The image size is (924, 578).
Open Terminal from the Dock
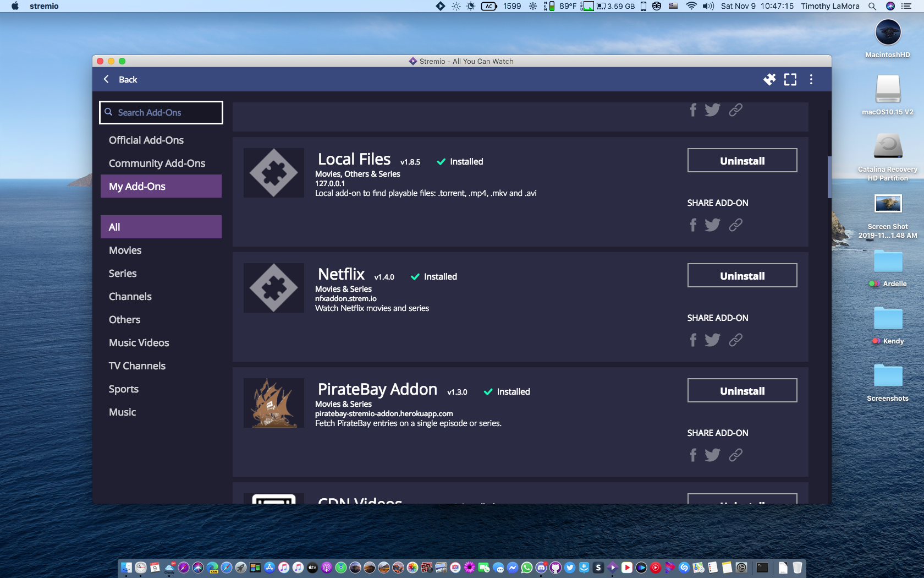[x=762, y=568]
